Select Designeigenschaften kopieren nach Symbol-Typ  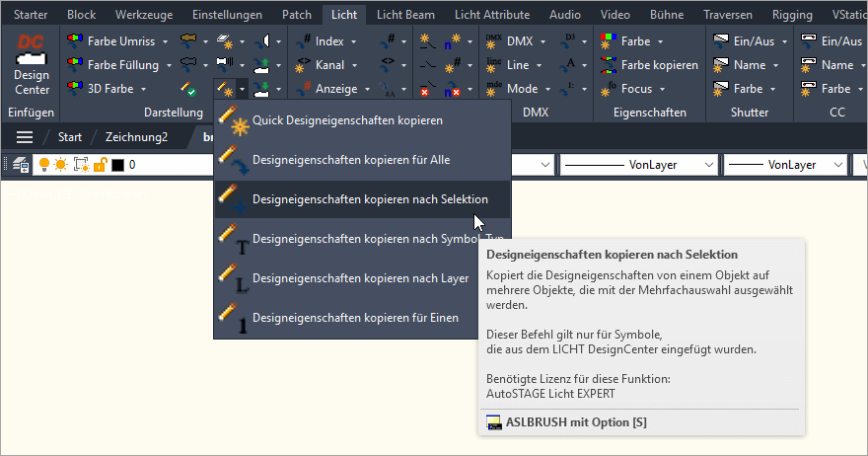click(362, 238)
